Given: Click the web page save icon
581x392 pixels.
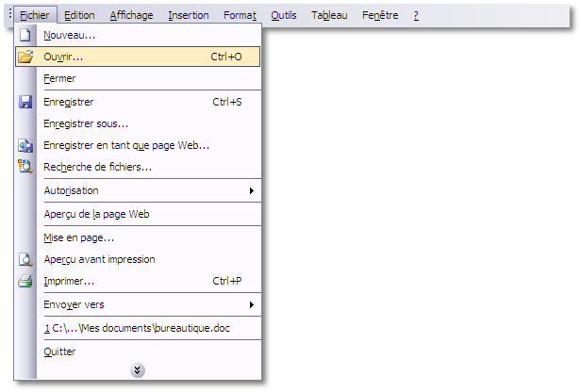Looking at the screenshot, I should (25, 145).
